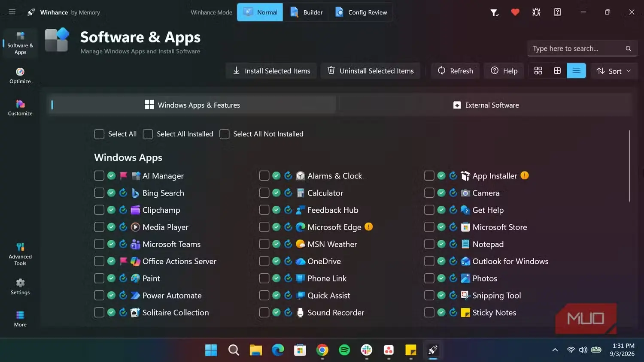Click the Photos app icon
644x362 pixels.
[x=465, y=278]
